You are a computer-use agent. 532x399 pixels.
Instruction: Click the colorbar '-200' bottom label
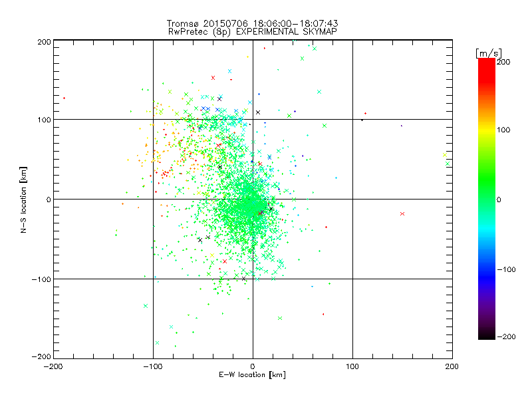(506, 336)
